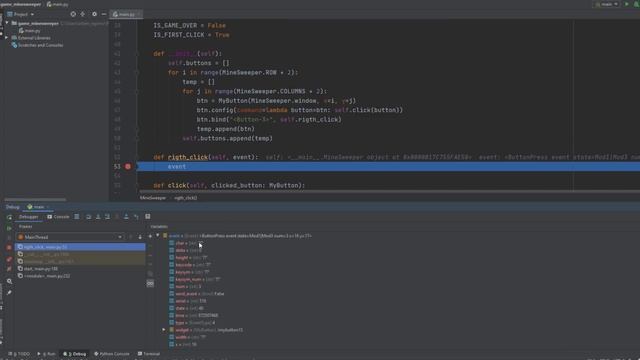This screenshot has height=360, width=640.
Task: Step Over in the debugger toolbar
Action: coord(89,217)
